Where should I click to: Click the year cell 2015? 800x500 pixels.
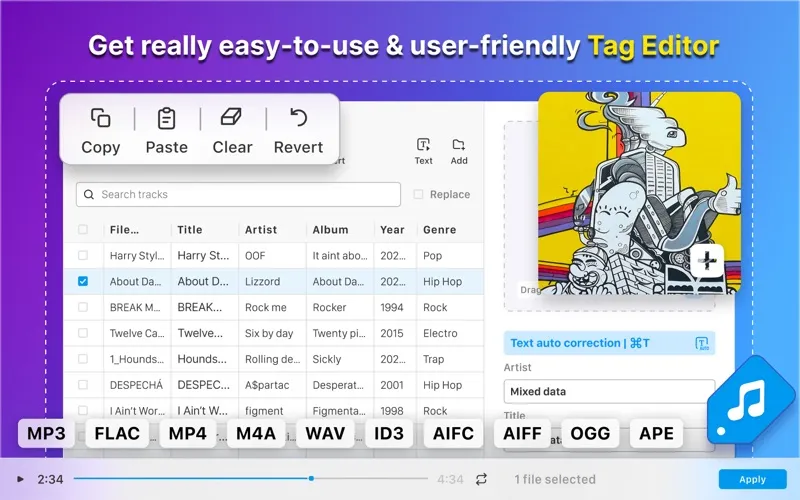point(392,333)
